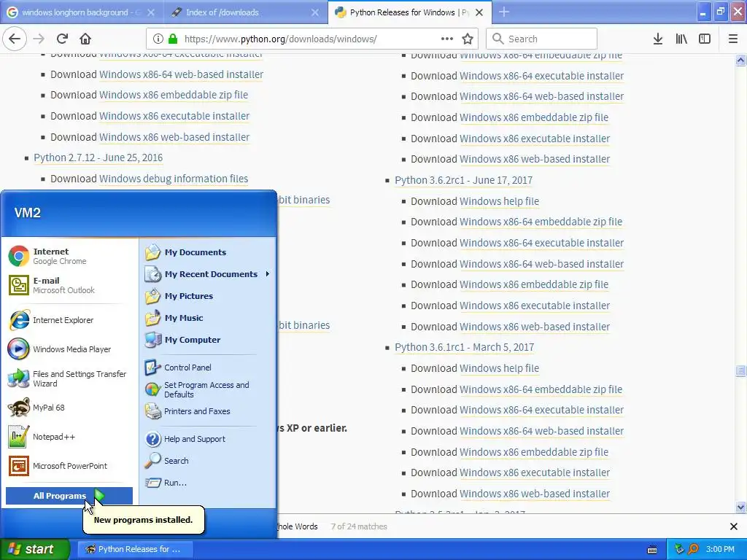The width and height of the screenshot is (747, 560).
Task: Download x86 web-based installer under 3.6.1rc1
Action: (535, 494)
